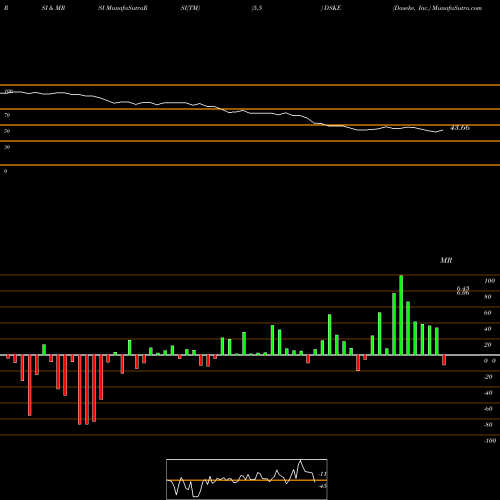Click the RSI panel level label 70
The image size is (500, 500).
(7, 115)
